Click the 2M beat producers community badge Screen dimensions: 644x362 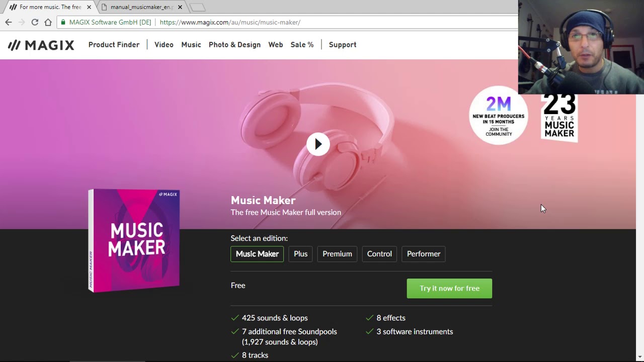pyautogui.click(x=499, y=116)
